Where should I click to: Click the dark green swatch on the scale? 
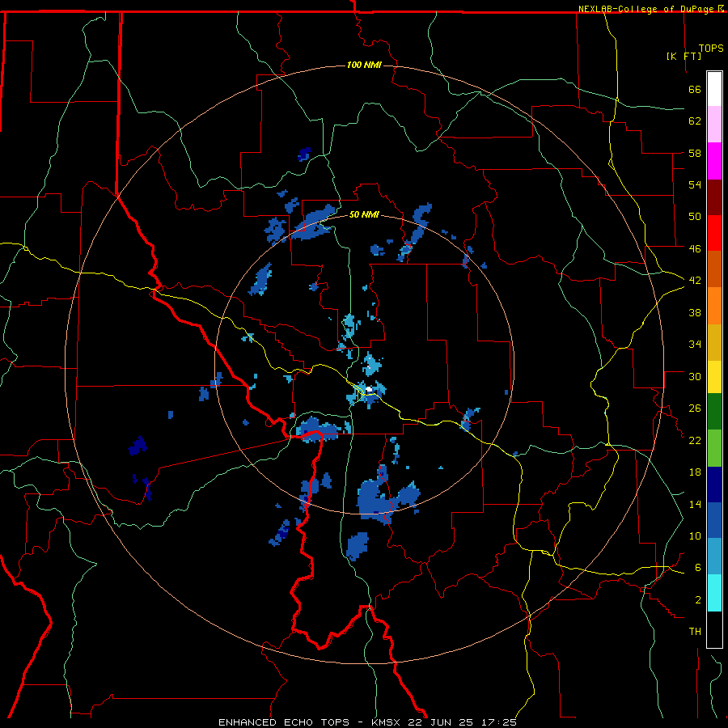click(714, 412)
